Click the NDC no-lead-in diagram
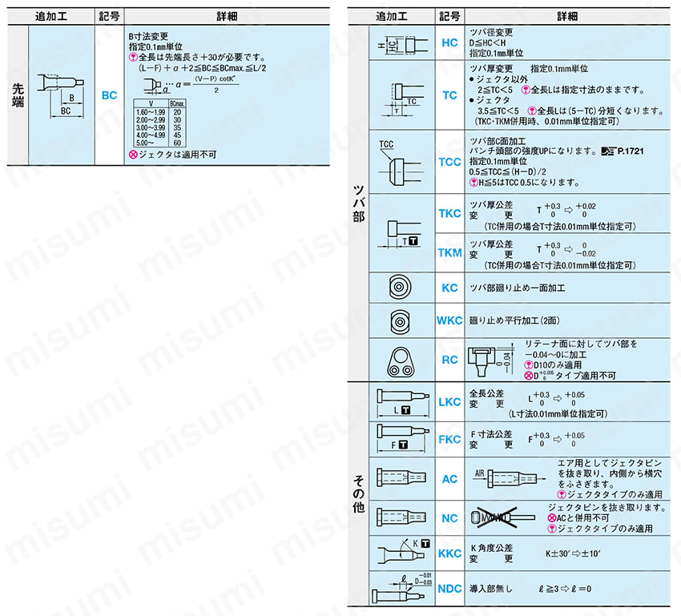The width and height of the screenshot is (681, 616). coord(402,588)
